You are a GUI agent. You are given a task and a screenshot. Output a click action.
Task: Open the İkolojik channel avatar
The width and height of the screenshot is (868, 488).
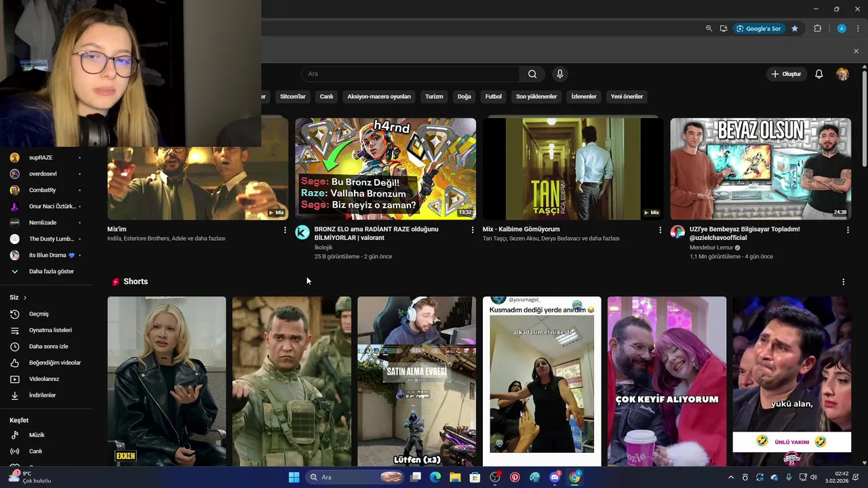[x=302, y=232]
